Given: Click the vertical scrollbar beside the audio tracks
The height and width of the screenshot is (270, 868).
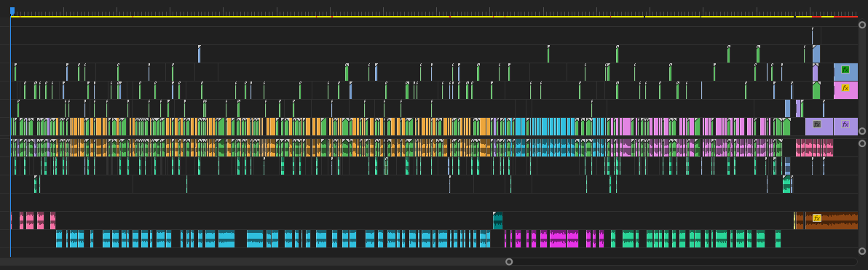Looking at the screenshot, I should [862, 197].
